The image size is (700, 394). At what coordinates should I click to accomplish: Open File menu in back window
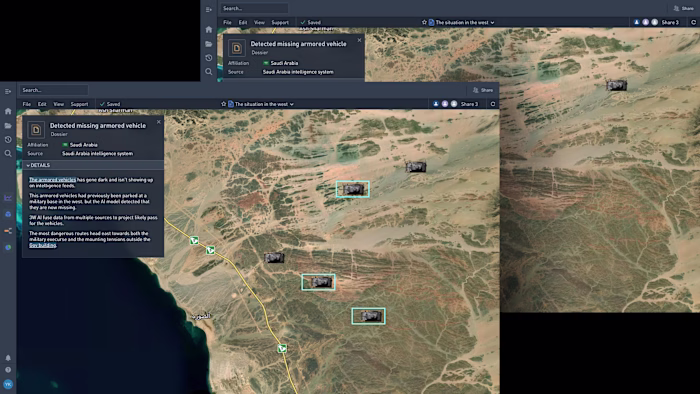[227, 22]
